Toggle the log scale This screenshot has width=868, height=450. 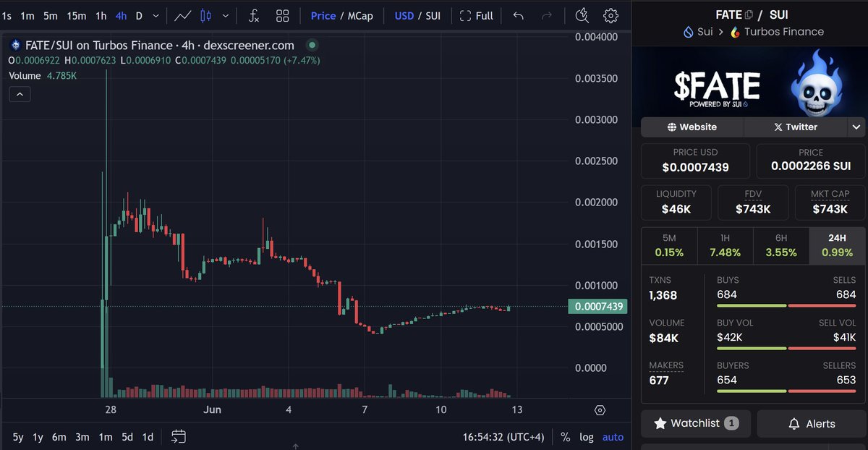pos(587,438)
